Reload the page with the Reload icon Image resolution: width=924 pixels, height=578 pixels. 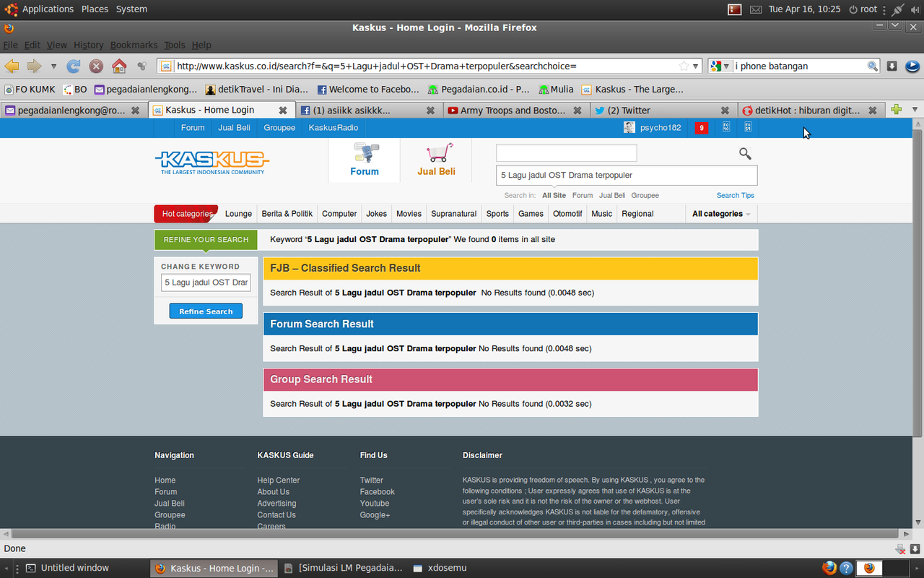click(x=73, y=66)
